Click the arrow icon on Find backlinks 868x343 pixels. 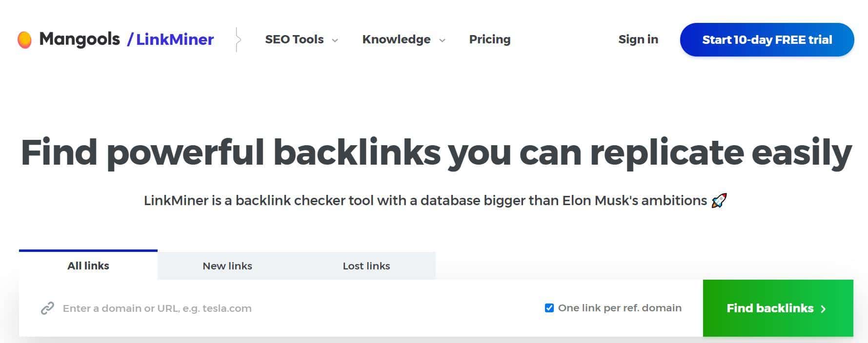click(x=823, y=309)
